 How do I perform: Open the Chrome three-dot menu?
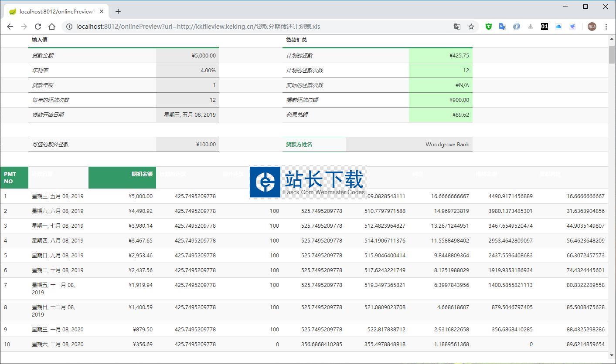tap(606, 27)
